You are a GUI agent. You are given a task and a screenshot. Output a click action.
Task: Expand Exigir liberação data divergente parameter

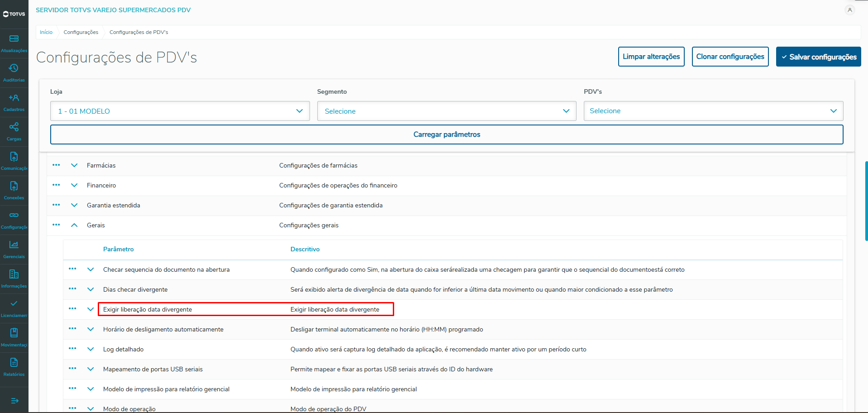(x=91, y=309)
